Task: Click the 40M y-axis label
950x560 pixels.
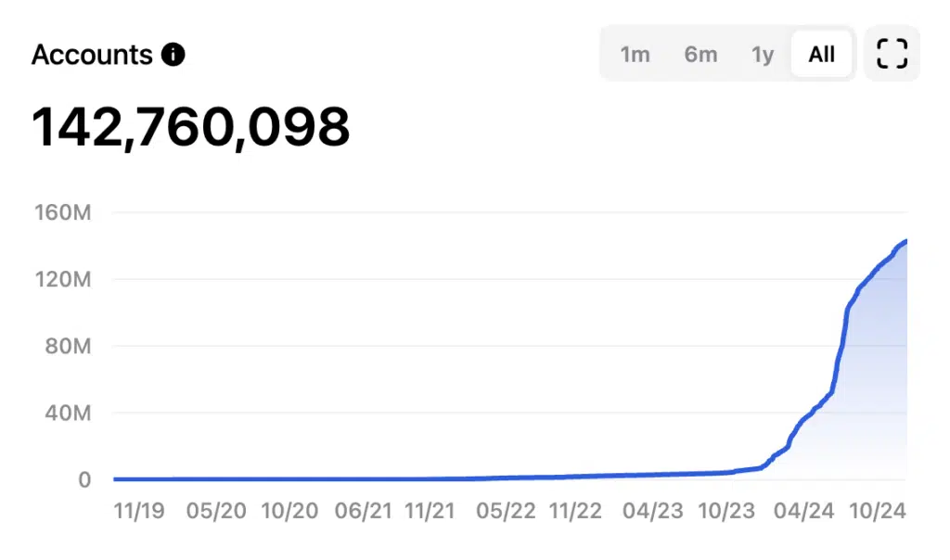Action: [x=68, y=413]
